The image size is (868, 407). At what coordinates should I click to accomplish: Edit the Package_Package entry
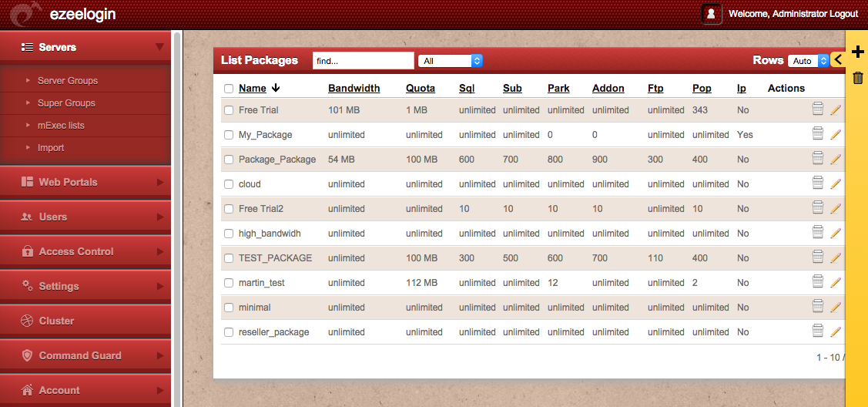click(836, 160)
